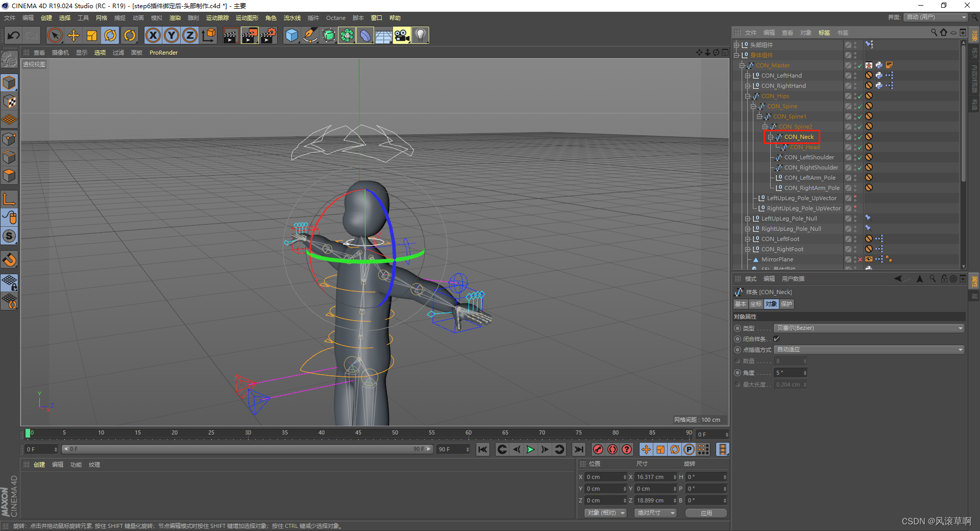Viewport: 980px width, 531px height.
Task: Expand the CON_LeftHand tree item
Action: [748, 75]
